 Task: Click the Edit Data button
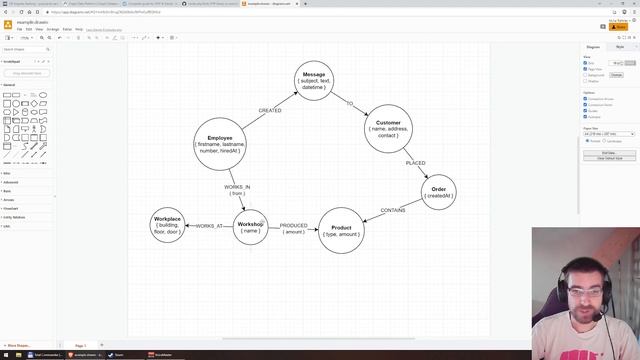coord(609,153)
